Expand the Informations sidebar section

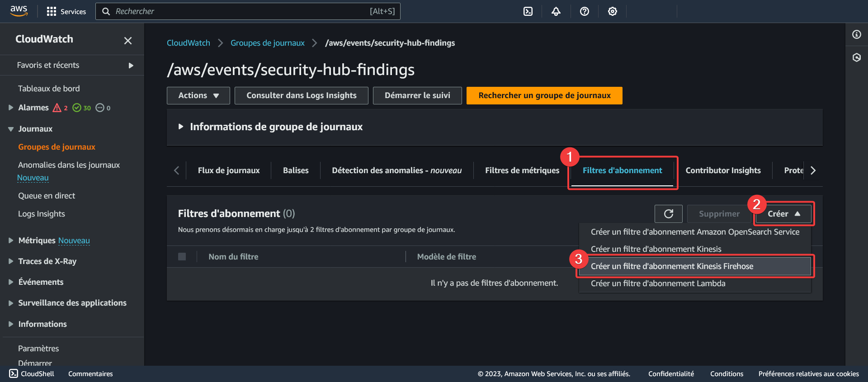pos(11,324)
